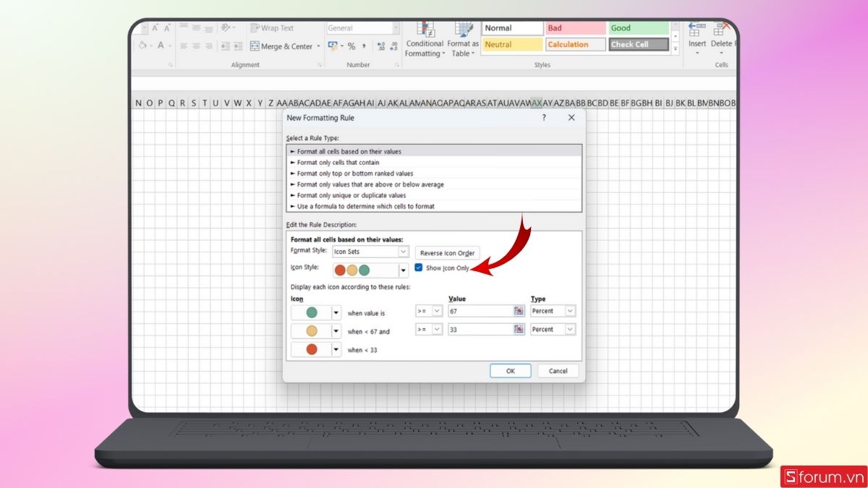Open the Format as Table gallery
This screenshot has width=868, height=488.
pyautogui.click(x=463, y=40)
